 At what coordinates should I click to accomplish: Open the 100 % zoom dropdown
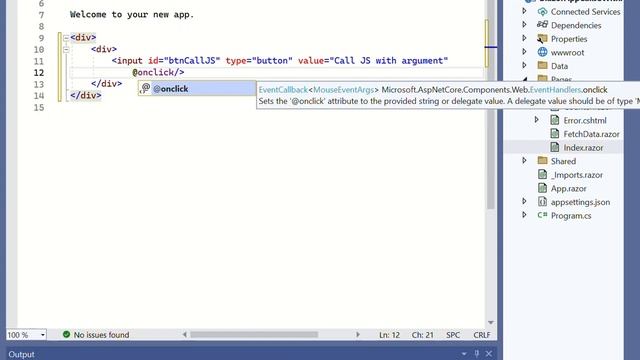pyautogui.click(x=42, y=335)
